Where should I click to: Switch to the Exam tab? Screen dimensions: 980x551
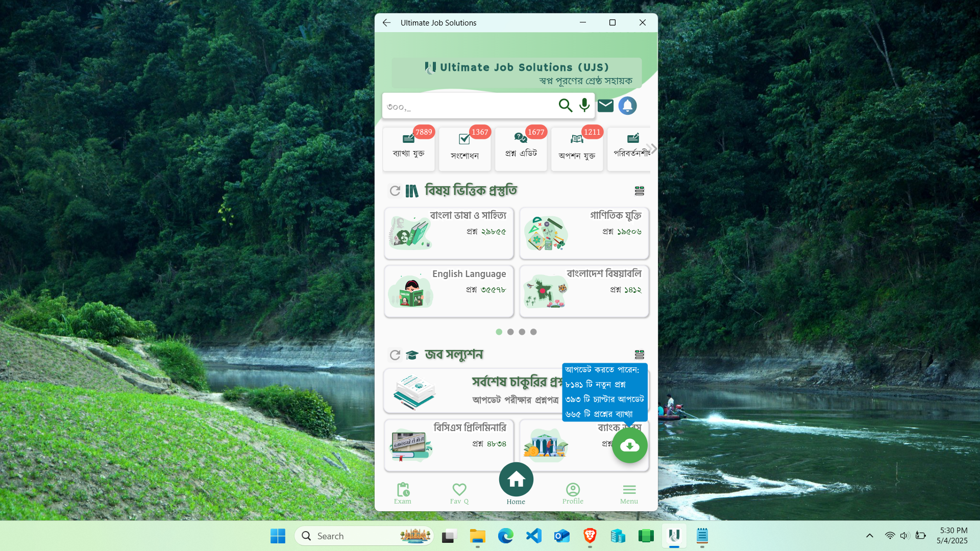click(403, 493)
